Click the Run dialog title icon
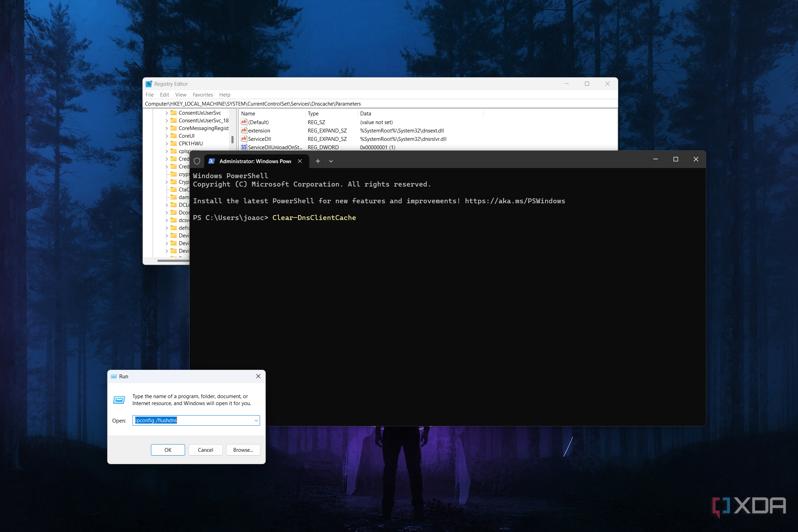 (114, 377)
